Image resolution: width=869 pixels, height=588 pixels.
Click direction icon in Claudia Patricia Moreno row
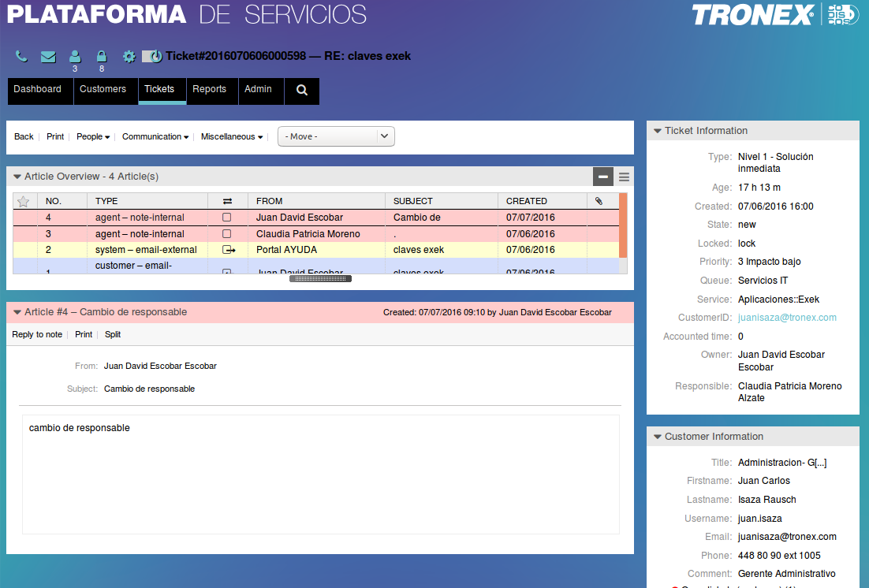pyautogui.click(x=226, y=234)
